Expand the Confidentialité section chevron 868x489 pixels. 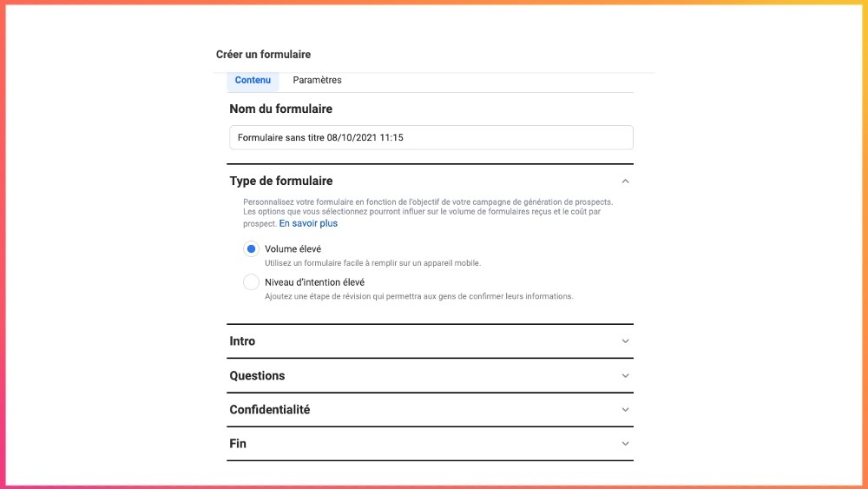625,410
